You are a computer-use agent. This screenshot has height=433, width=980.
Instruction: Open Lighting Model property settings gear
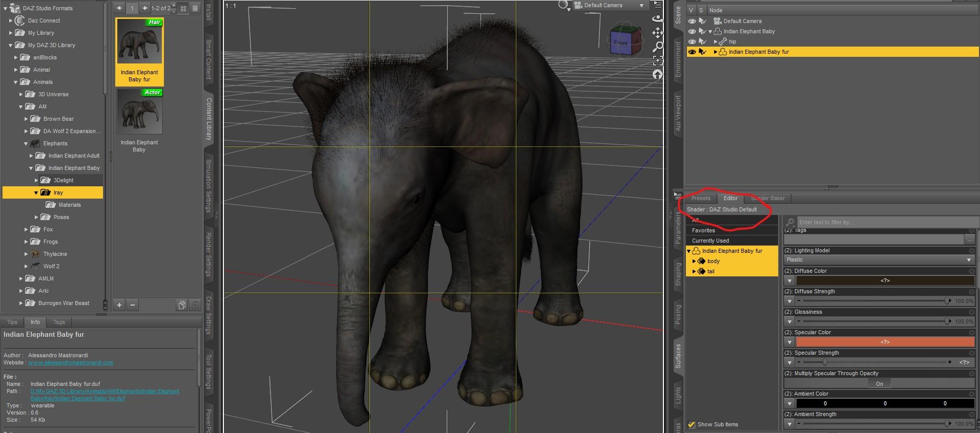[971, 250]
